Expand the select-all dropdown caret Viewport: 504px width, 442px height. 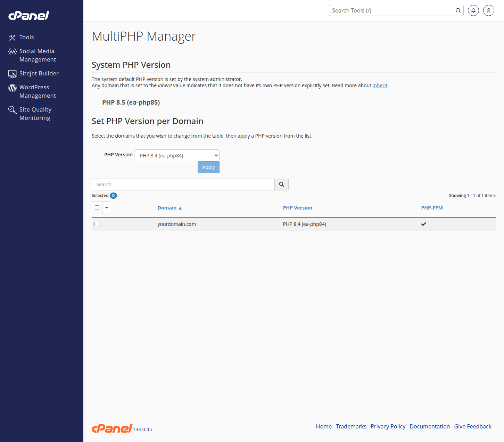point(107,207)
